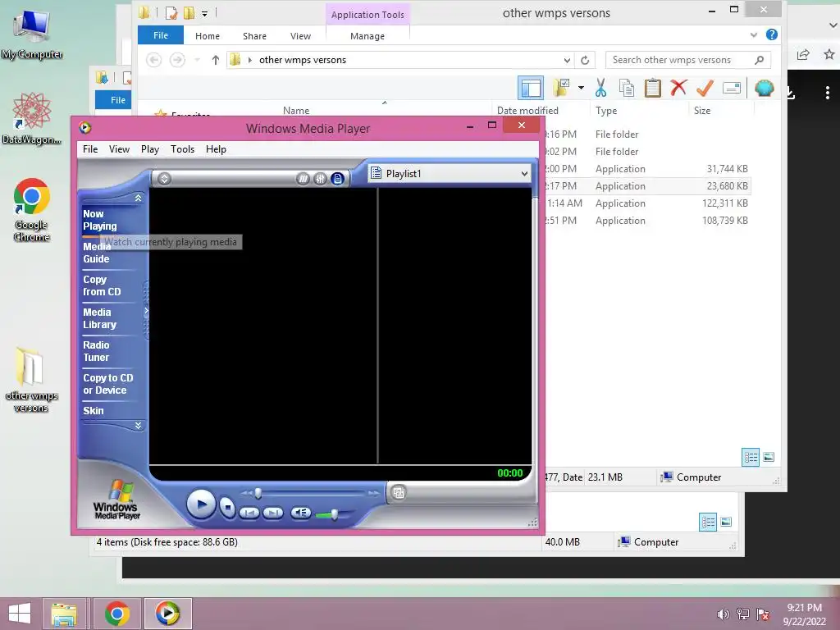Open Media Player Tools menu
This screenshot has height=630, width=840.
(x=182, y=149)
